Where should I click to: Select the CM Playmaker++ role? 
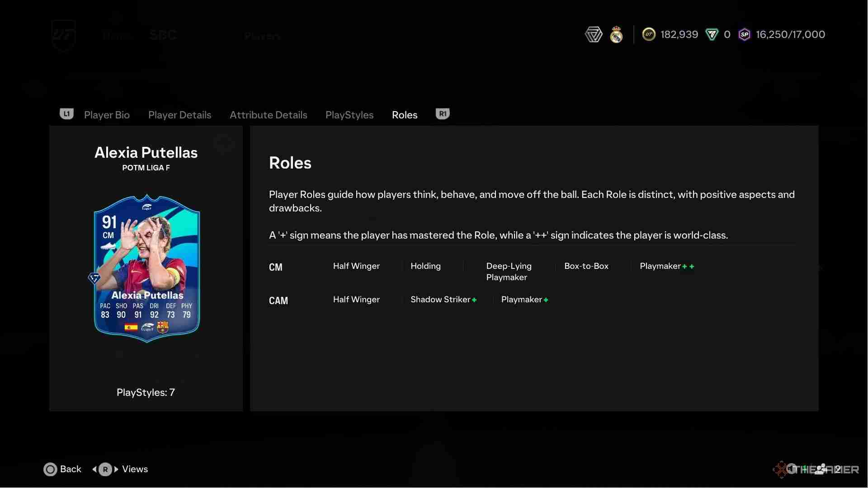tap(667, 266)
